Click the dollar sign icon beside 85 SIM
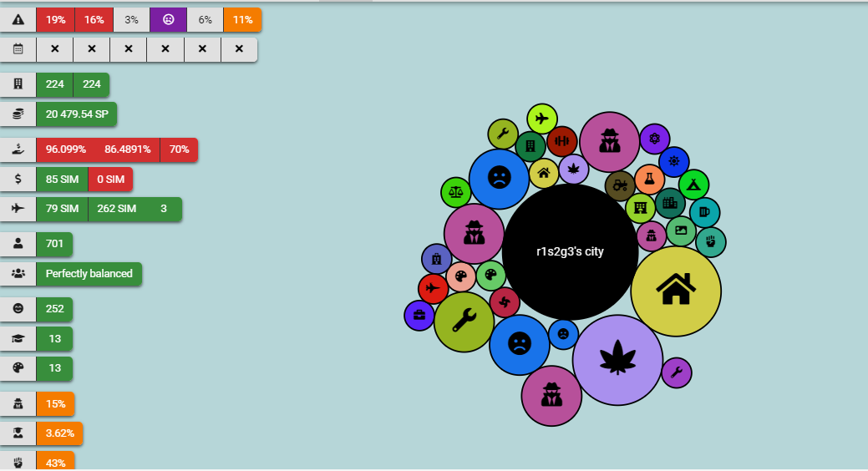The height and width of the screenshot is (471, 868). (x=18, y=180)
